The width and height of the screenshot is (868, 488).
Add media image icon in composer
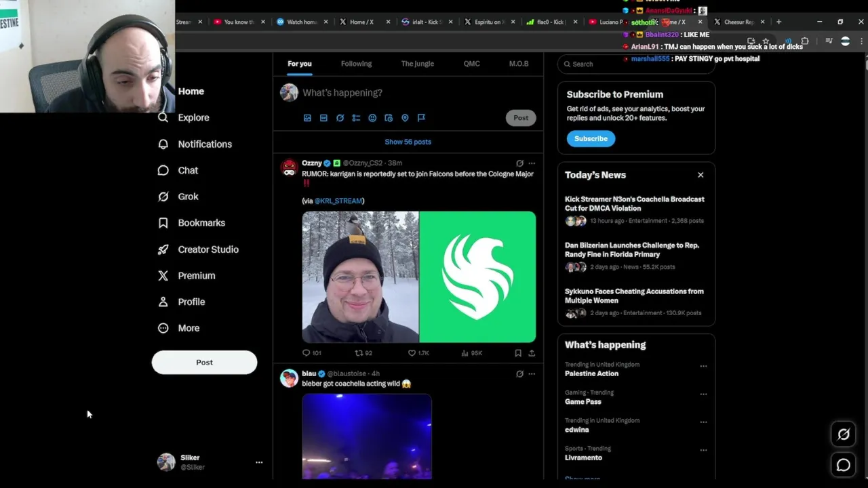[307, 118]
